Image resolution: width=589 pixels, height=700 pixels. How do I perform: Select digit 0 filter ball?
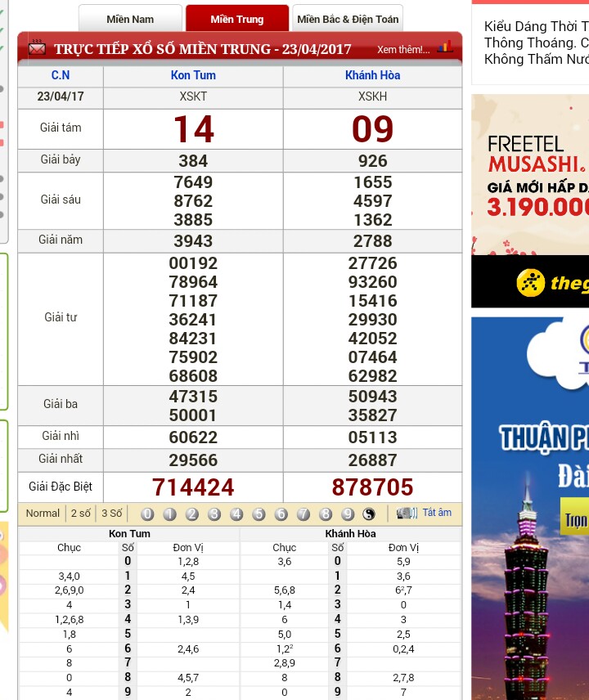(147, 514)
